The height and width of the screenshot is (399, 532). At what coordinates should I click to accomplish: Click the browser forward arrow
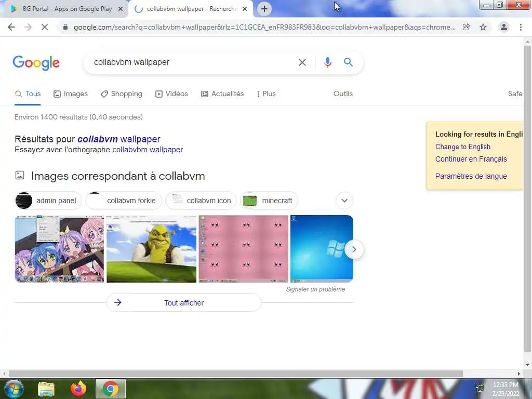pyautogui.click(x=28, y=27)
